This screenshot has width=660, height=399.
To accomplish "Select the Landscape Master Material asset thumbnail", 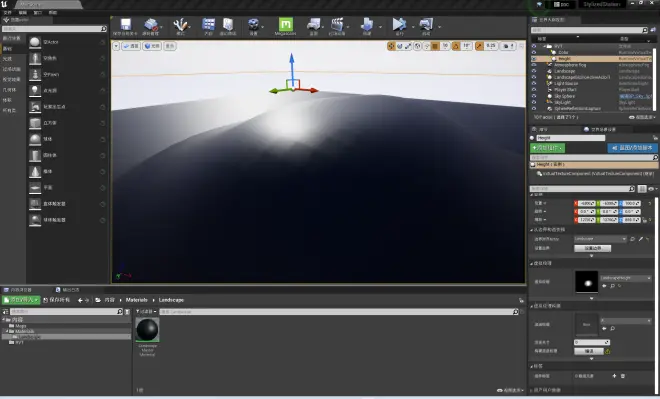I will [x=147, y=330].
